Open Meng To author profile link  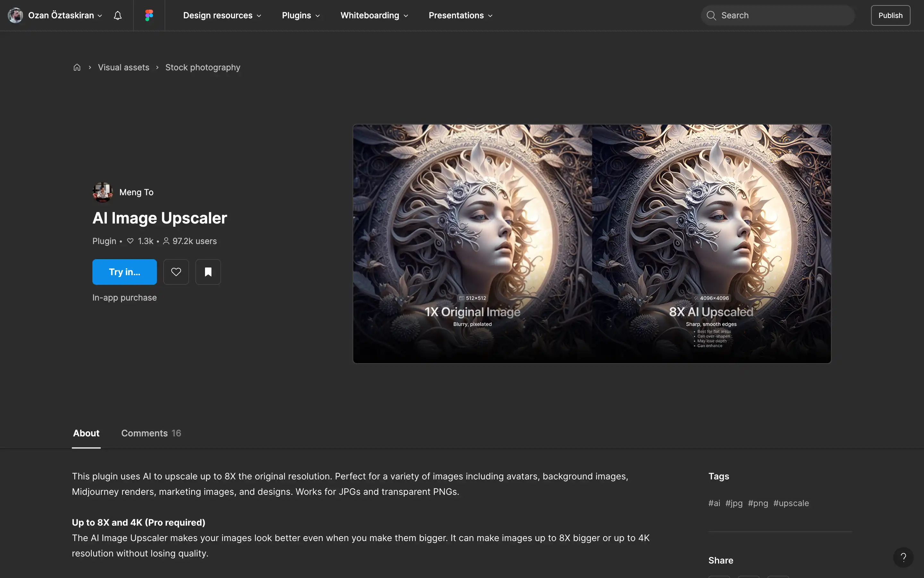(x=136, y=192)
